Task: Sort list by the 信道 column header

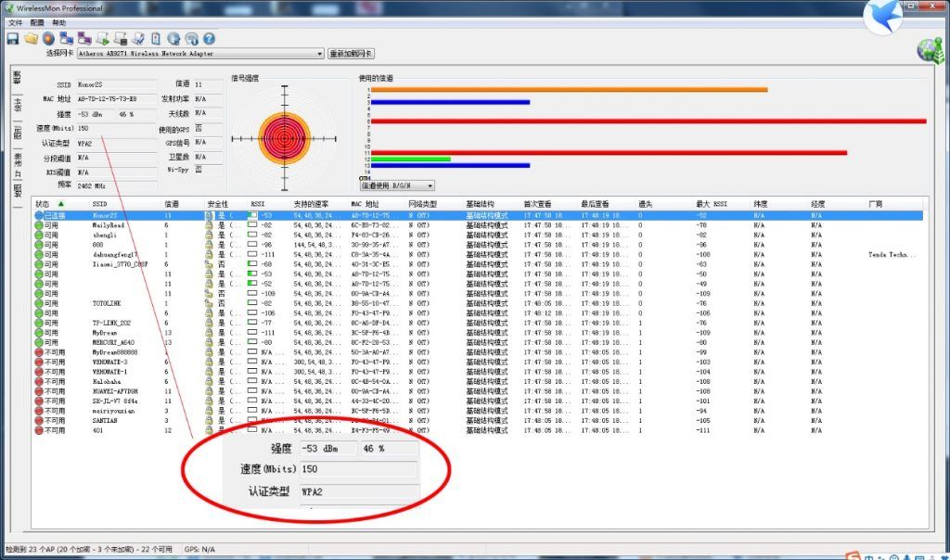Action: (x=172, y=204)
